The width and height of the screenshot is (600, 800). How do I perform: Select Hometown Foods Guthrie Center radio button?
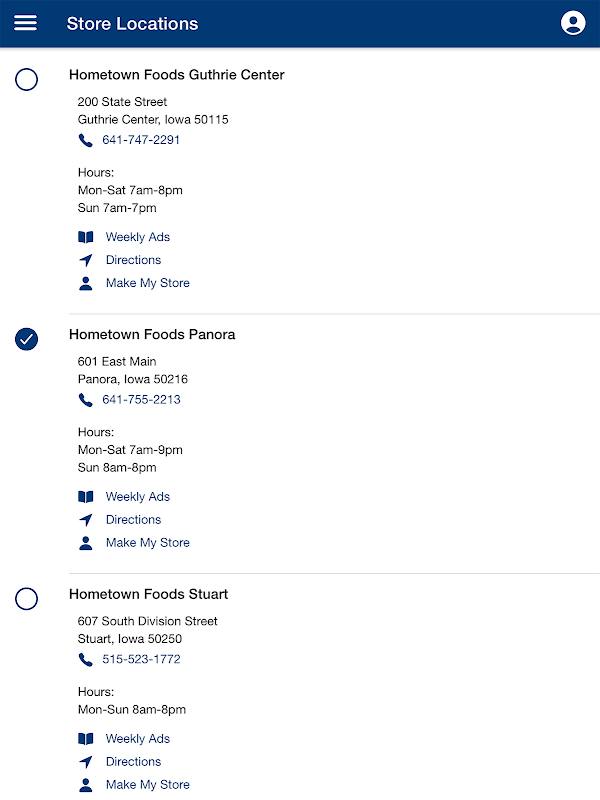click(x=27, y=80)
